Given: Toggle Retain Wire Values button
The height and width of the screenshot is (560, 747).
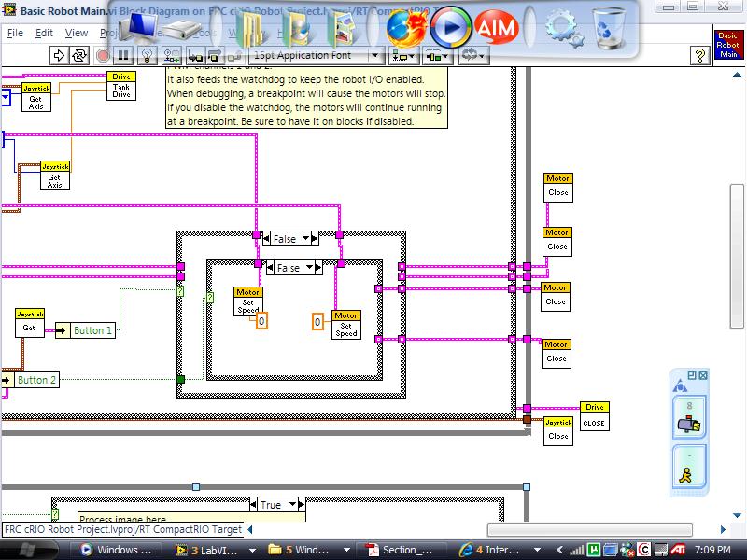Looking at the screenshot, I should tap(172, 56).
